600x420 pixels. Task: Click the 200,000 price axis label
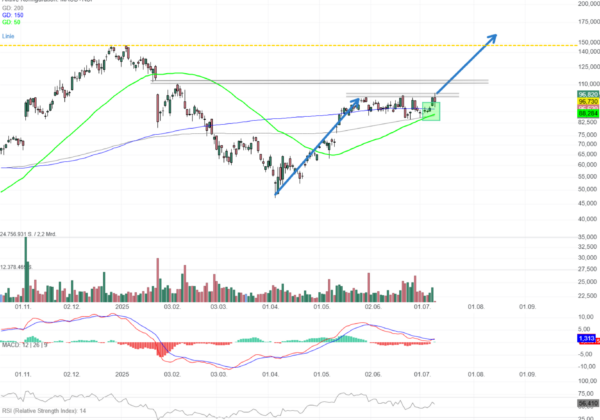tap(589, 4)
